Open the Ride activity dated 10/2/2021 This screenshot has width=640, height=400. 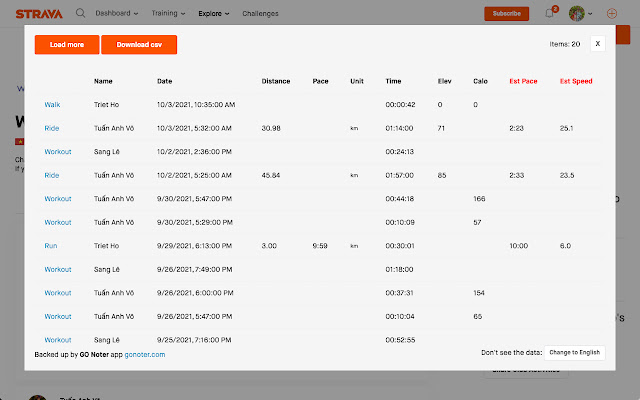[x=52, y=175]
